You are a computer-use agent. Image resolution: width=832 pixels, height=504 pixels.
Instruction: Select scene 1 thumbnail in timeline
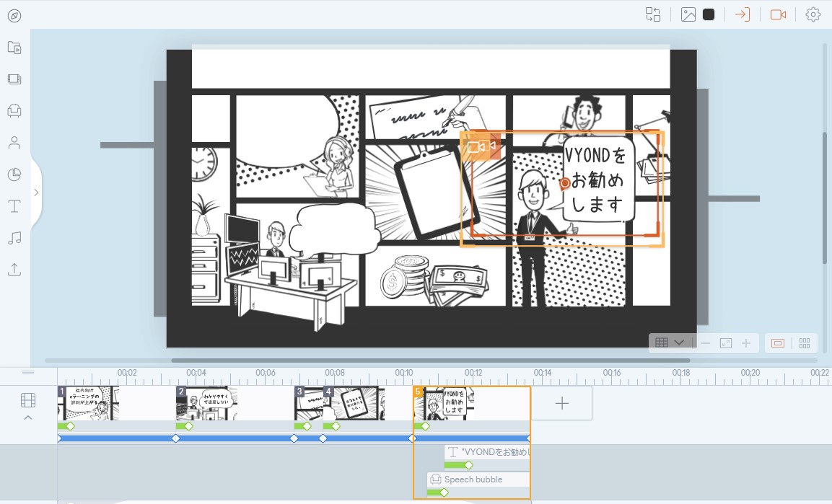[89, 403]
